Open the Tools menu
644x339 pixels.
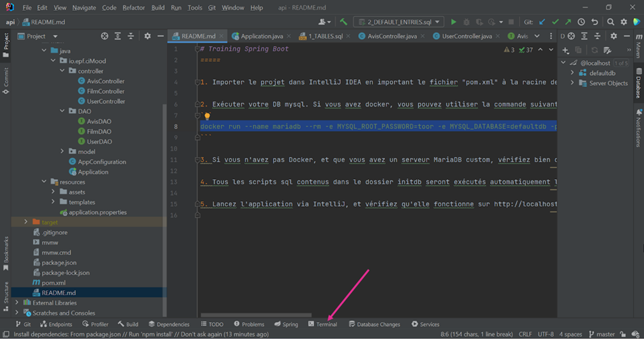click(x=195, y=7)
